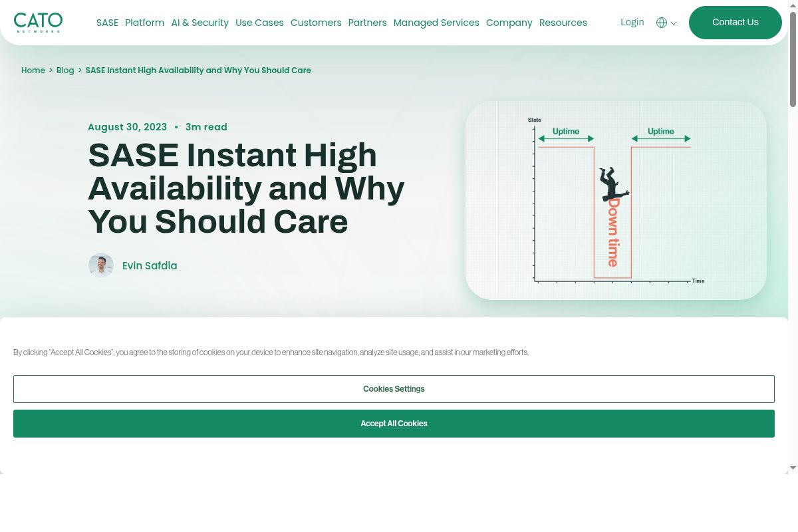Expand the Use Cases menu
Viewport: 798px width, 532px height.
259,23
